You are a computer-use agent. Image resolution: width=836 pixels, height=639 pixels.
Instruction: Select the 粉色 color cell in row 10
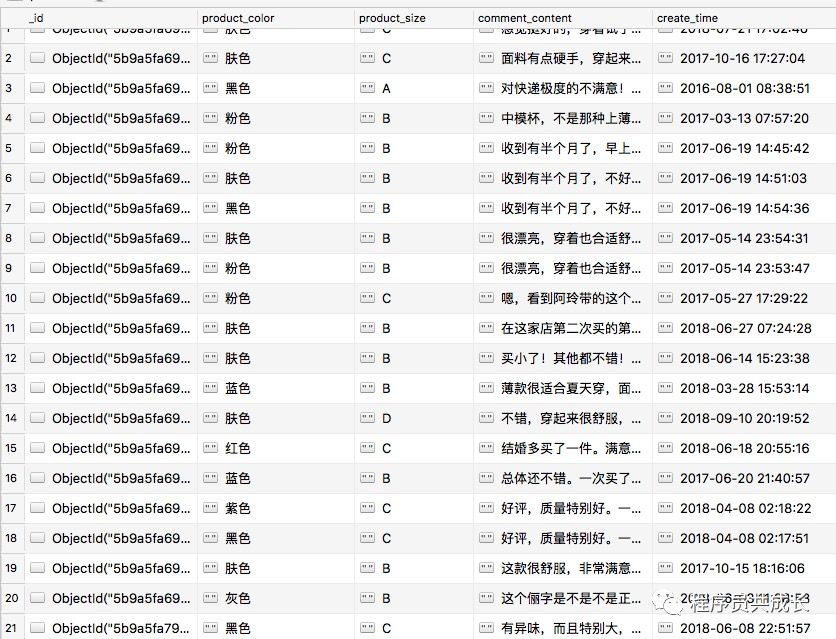(x=276, y=298)
